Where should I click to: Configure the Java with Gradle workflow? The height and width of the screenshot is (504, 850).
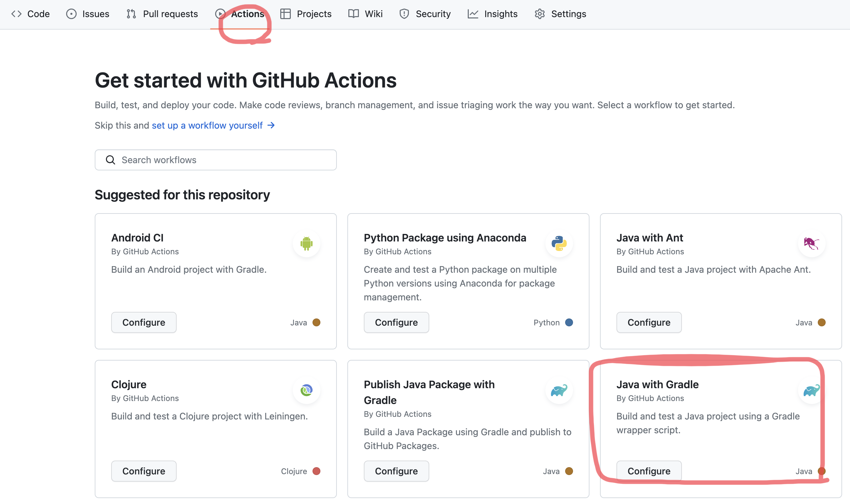point(649,471)
